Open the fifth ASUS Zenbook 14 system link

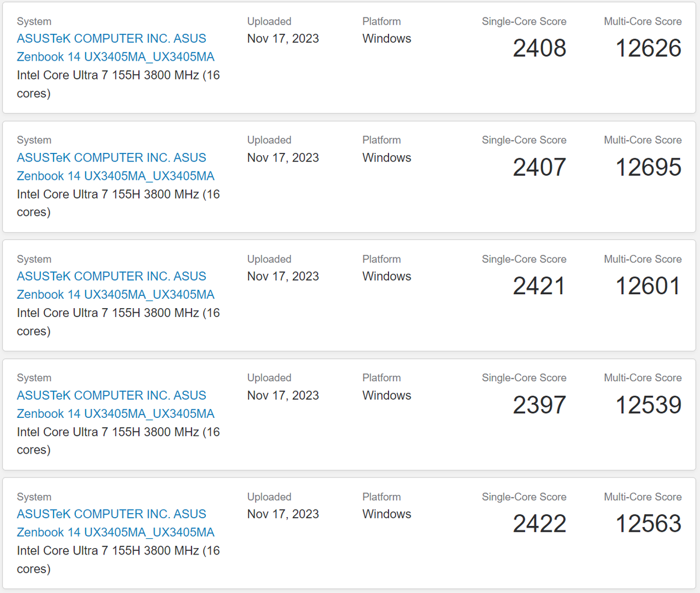[116, 523]
